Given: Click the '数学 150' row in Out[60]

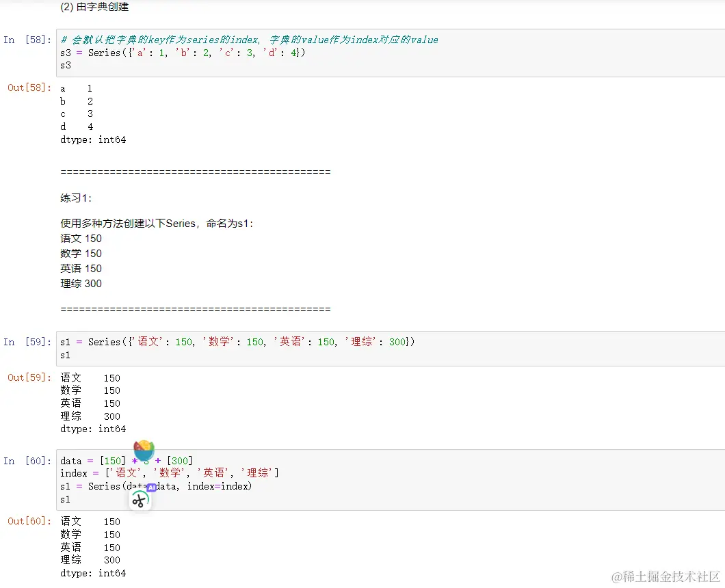Looking at the screenshot, I should tap(90, 535).
